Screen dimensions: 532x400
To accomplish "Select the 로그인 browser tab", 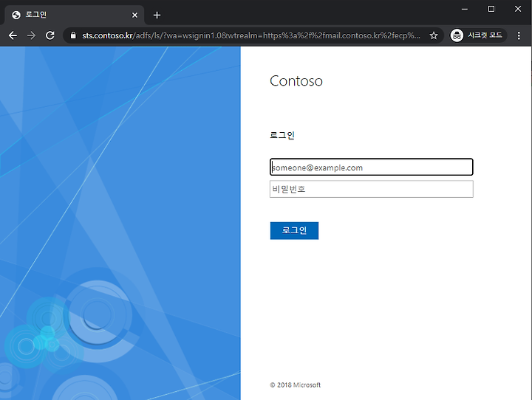I will 74,15.
